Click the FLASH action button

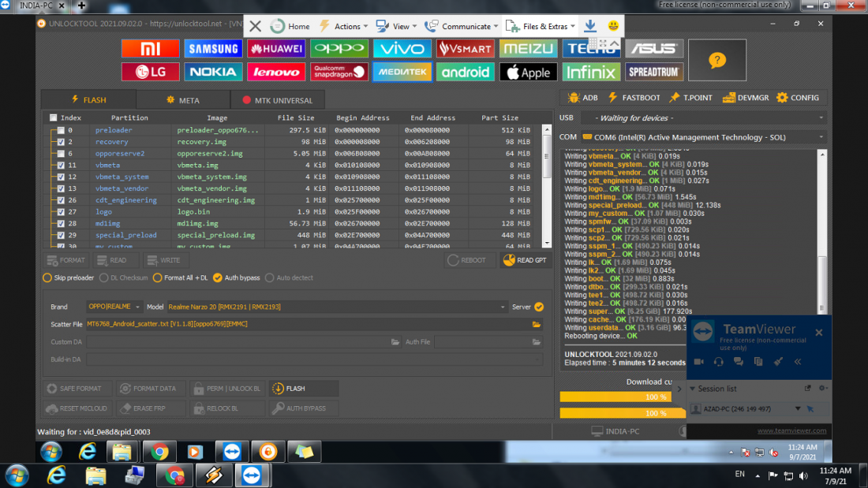303,389
